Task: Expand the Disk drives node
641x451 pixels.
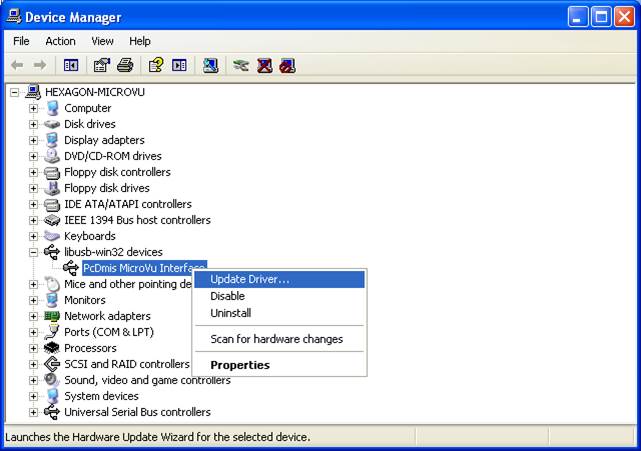Action: [33, 124]
